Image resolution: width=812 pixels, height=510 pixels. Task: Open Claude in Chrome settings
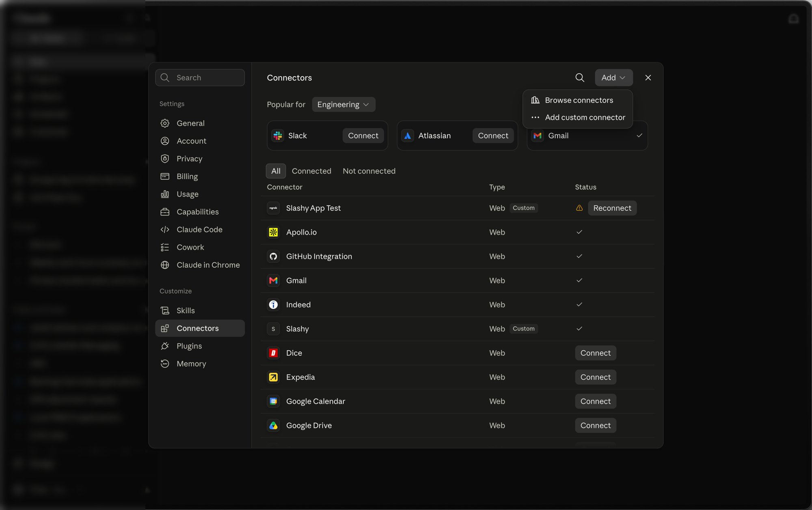(x=200, y=265)
